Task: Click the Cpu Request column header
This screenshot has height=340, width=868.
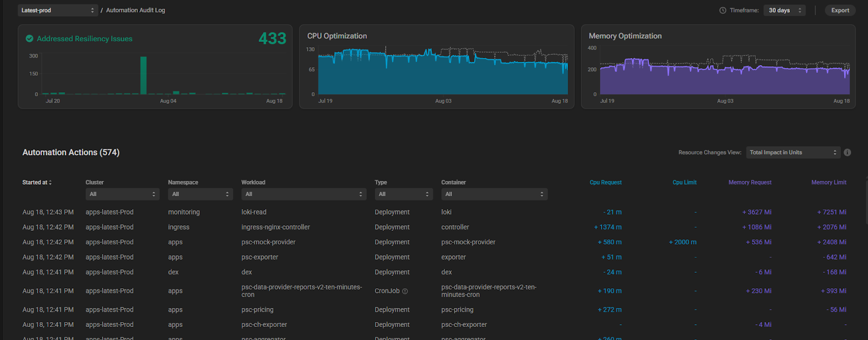Action: [x=605, y=182]
